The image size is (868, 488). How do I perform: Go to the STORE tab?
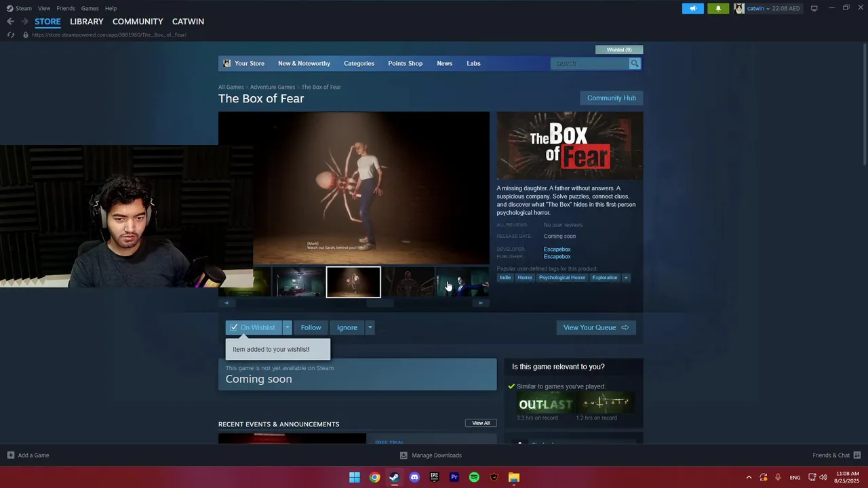pyautogui.click(x=47, y=22)
